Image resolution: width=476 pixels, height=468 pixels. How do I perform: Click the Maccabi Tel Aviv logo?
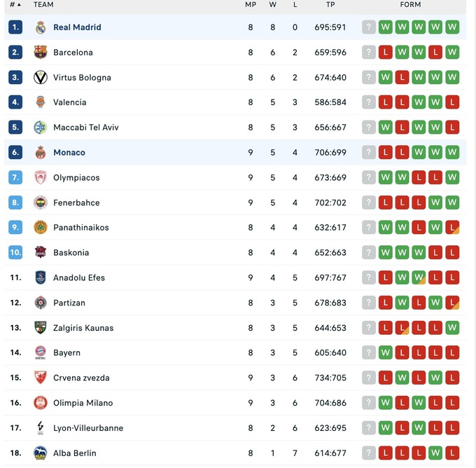(41, 128)
